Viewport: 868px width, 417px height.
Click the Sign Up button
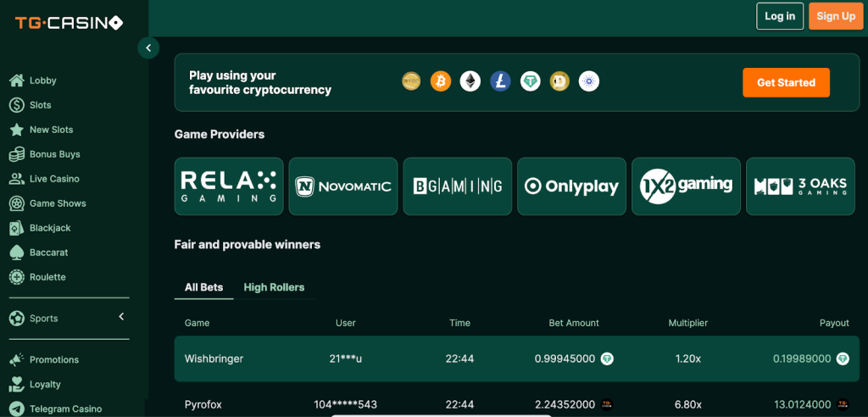pos(836,16)
